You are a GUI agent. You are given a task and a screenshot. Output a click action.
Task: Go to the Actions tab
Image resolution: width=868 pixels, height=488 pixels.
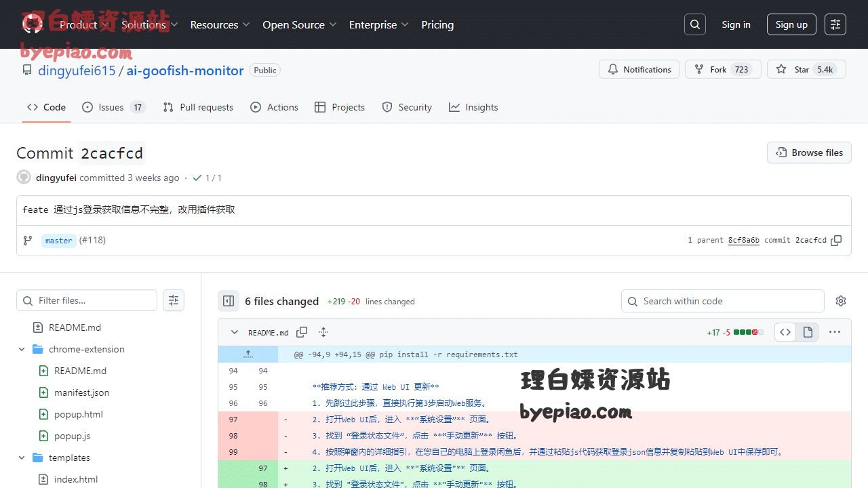click(274, 107)
